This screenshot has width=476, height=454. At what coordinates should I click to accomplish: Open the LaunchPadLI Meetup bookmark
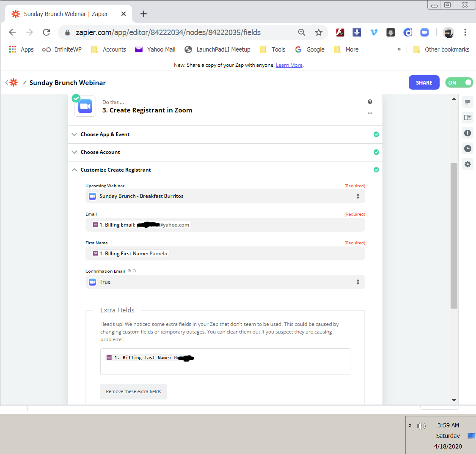point(217,49)
